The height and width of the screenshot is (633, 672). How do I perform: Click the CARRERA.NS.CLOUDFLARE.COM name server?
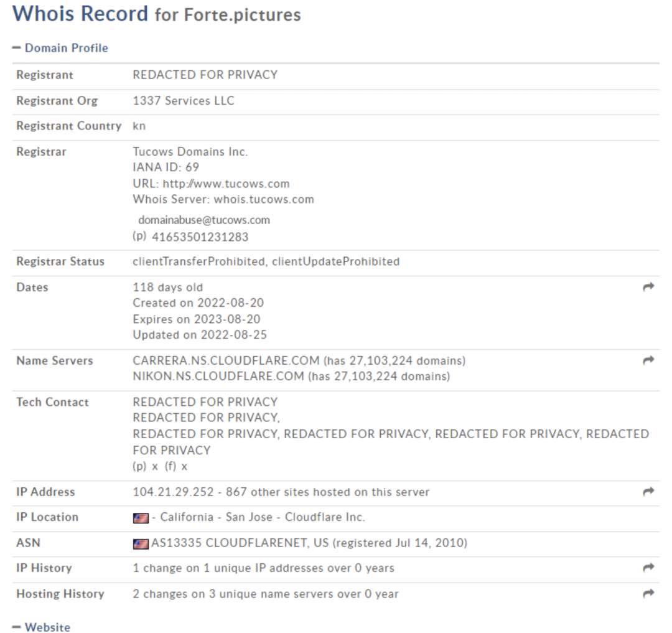click(226, 360)
